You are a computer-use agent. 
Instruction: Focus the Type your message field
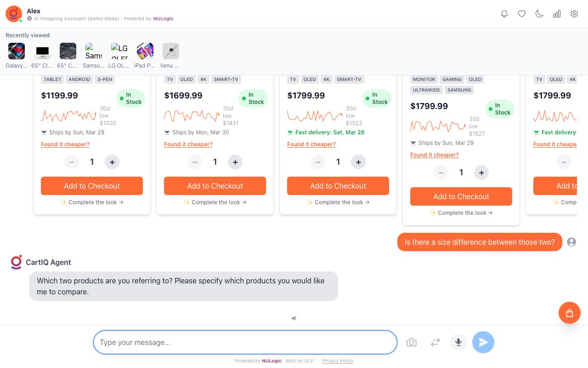245,342
